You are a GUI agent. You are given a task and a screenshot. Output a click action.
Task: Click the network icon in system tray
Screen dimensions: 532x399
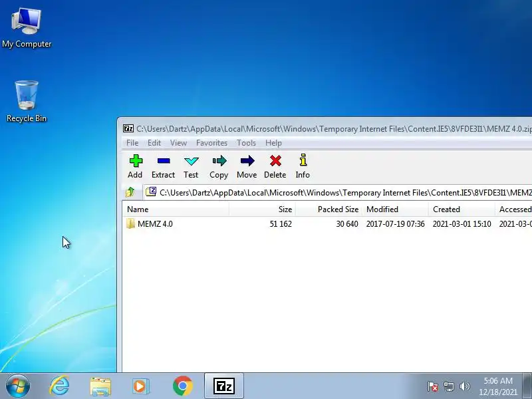(448, 386)
